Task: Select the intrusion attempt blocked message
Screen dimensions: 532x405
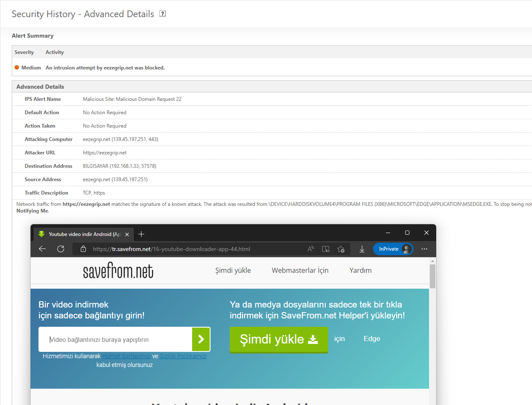Action: (105, 68)
